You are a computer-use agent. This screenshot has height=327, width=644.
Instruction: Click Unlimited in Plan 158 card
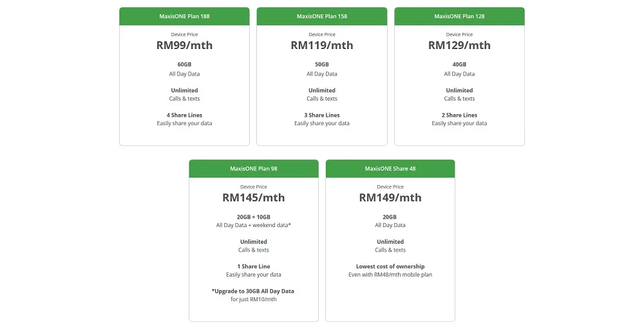[322, 90]
